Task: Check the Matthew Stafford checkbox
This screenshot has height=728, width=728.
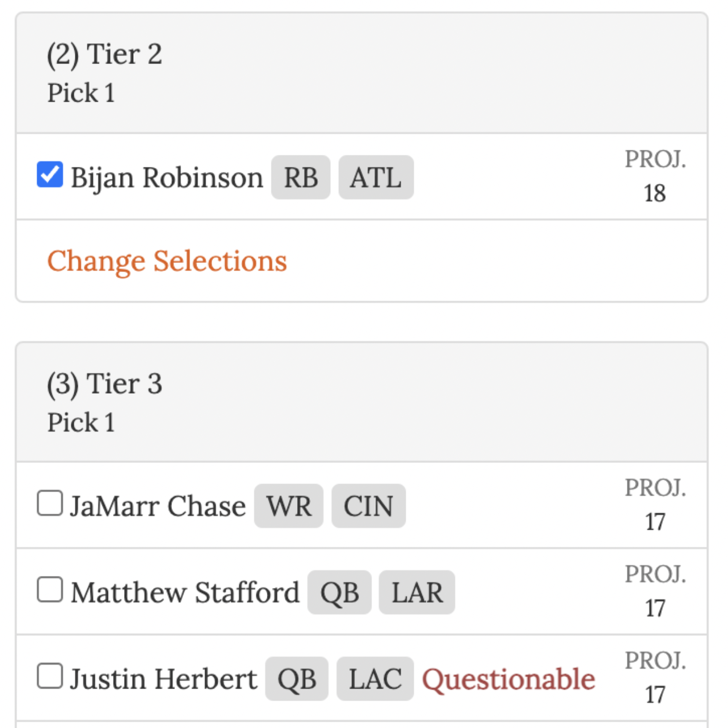Action: [50, 590]
